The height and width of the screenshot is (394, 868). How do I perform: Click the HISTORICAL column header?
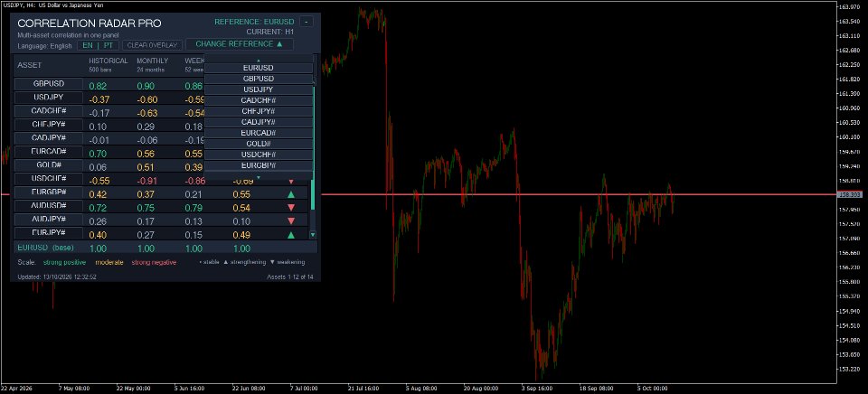[108, 61]
